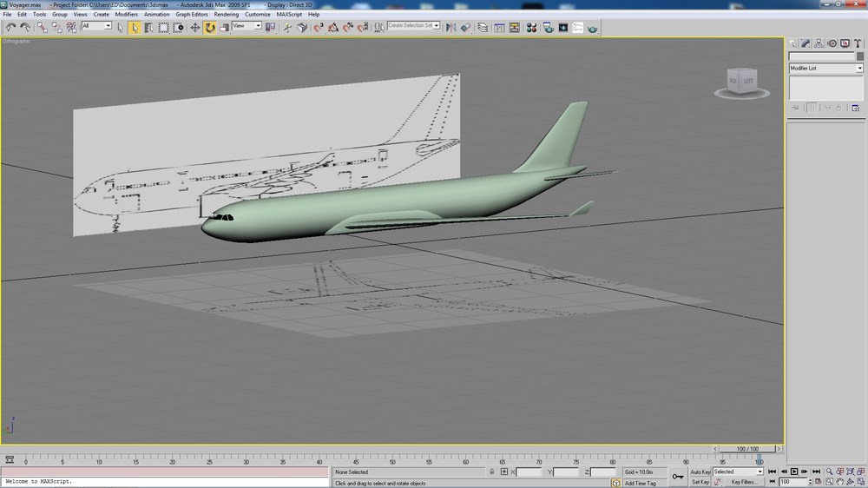
Task: Toggle Auto Key mode
Action: 700,472
